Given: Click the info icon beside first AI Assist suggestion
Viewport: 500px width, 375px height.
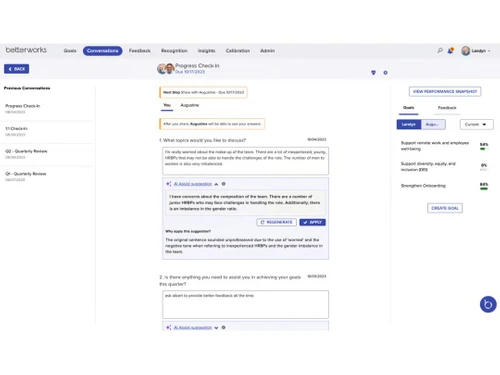Looking at the screenshot, I should (x=224, y=184).
